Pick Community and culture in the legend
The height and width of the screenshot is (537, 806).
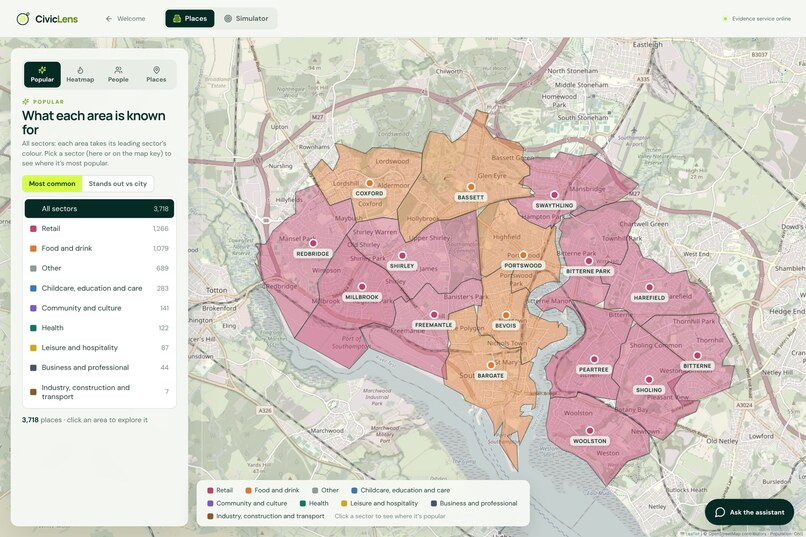pyautogui.click(x=247, y=504)
